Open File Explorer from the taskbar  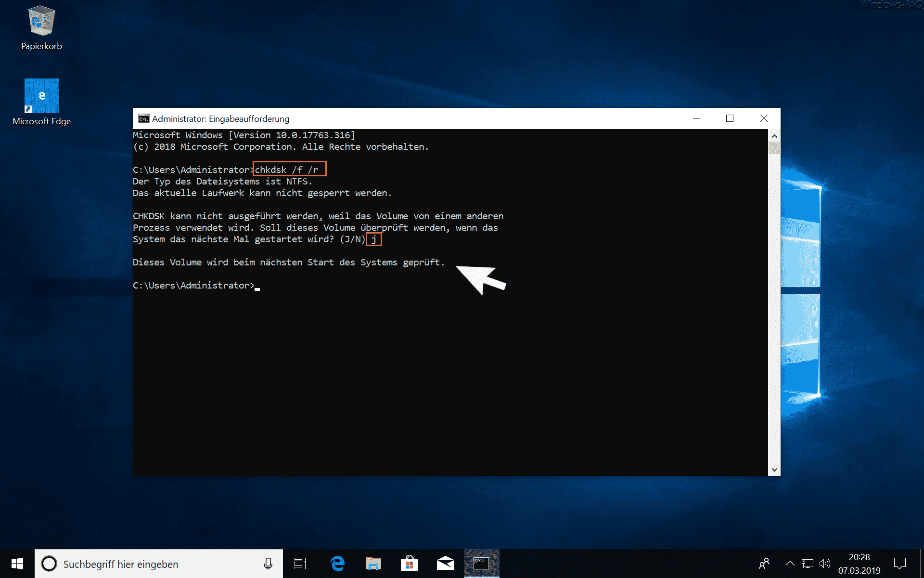[373, 564]
